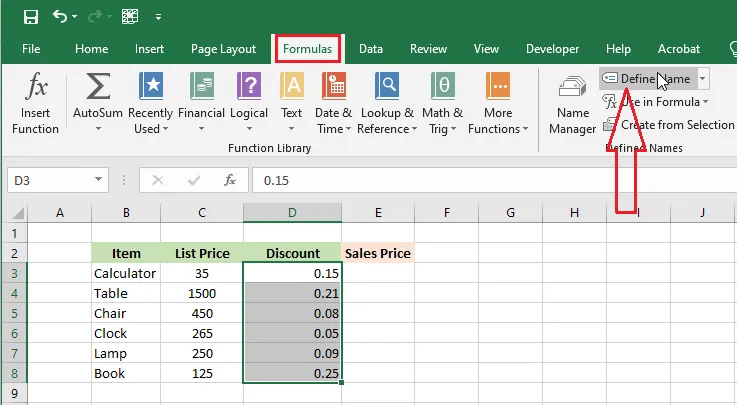737x405 pixels.
Task: Click the Cancel X in formula bar
Action: pyautogui.click(x=158, y=180)
